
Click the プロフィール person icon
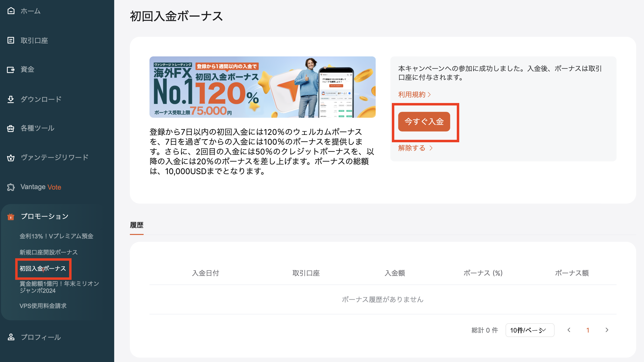coord(11,337)
